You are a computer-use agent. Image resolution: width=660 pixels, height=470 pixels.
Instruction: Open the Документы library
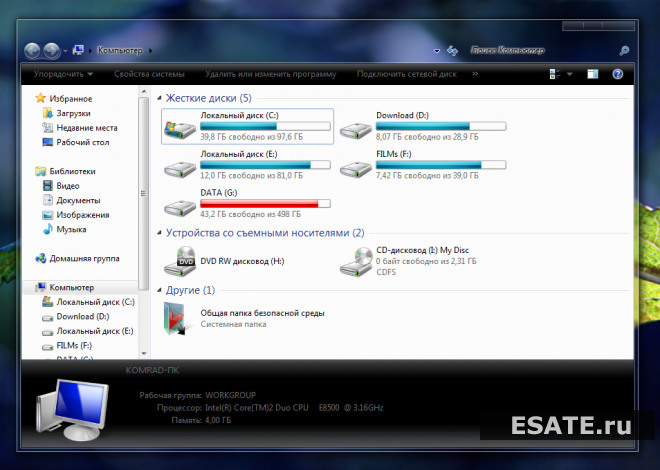(78, 200)
